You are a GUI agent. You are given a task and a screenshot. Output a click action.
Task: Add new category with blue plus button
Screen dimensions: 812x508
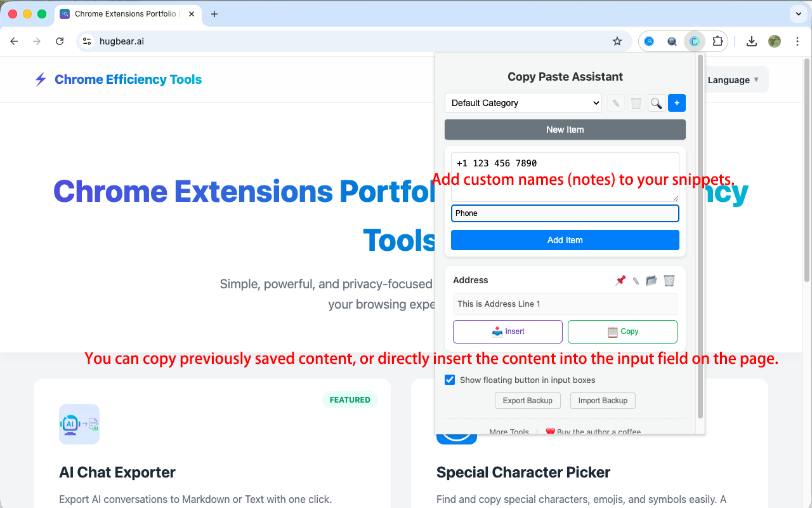pos(677,103)
